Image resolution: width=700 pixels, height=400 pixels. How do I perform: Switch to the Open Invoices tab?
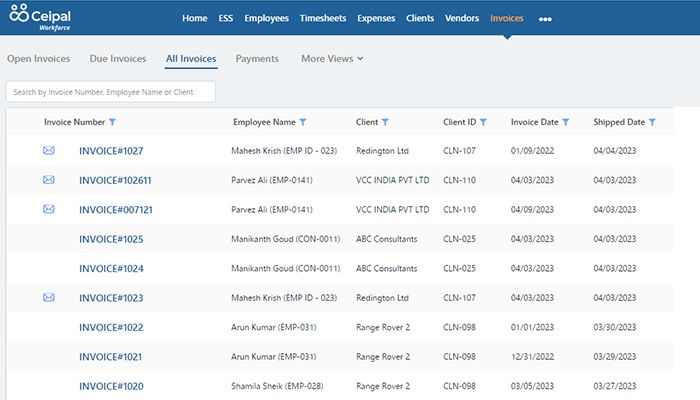coord(38,59)
